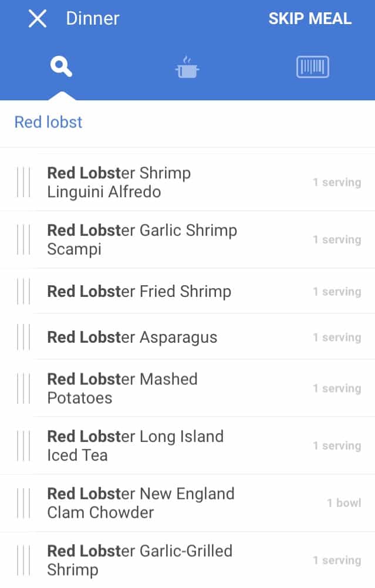This screenshot has height=588, width=375.
Task: Add Red Lobster Fried Shrimp
Action: tap(176, 292)
